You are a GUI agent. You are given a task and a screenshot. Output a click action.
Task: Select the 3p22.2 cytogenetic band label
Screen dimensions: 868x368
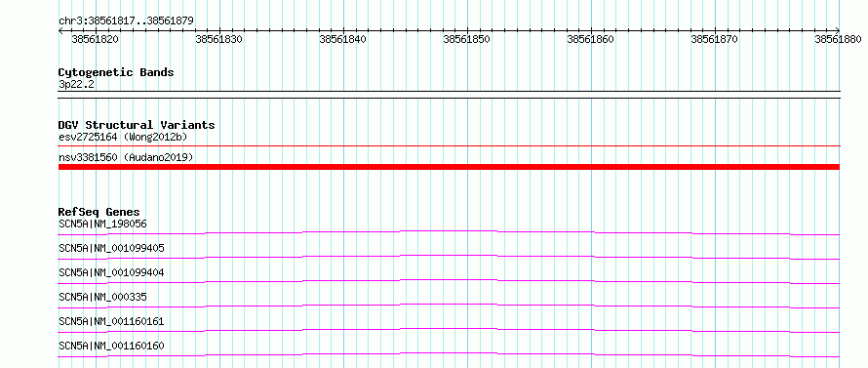tap(76, 84)
